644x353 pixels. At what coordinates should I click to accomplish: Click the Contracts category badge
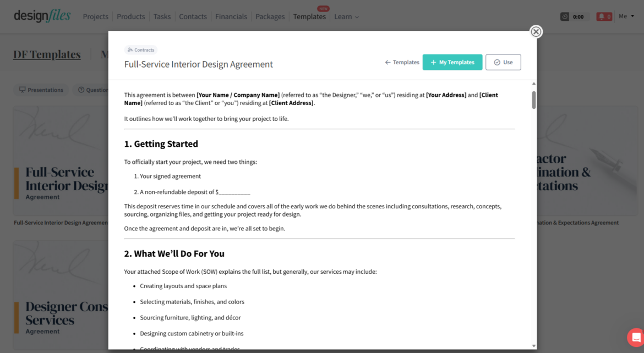[141, 49]
